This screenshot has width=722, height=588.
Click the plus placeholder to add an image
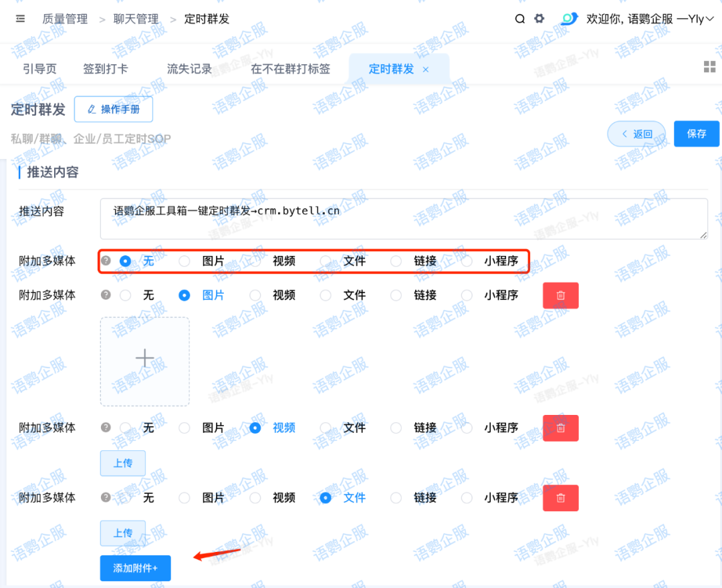tap(144, 358)
